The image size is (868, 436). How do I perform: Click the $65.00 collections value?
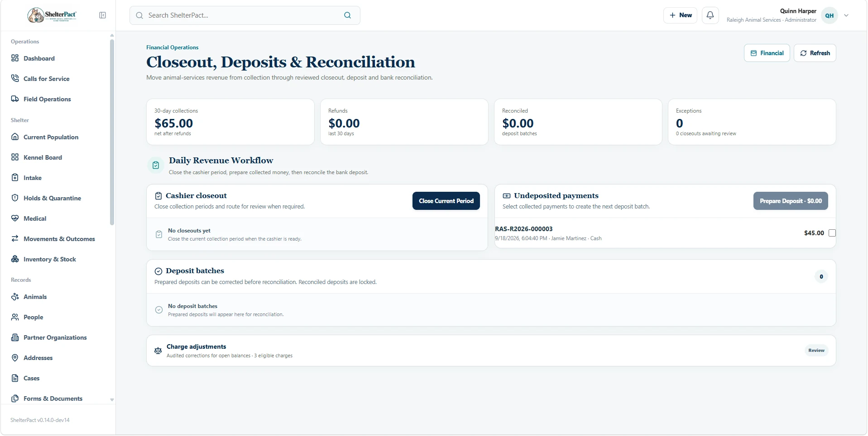coord(173,123)
